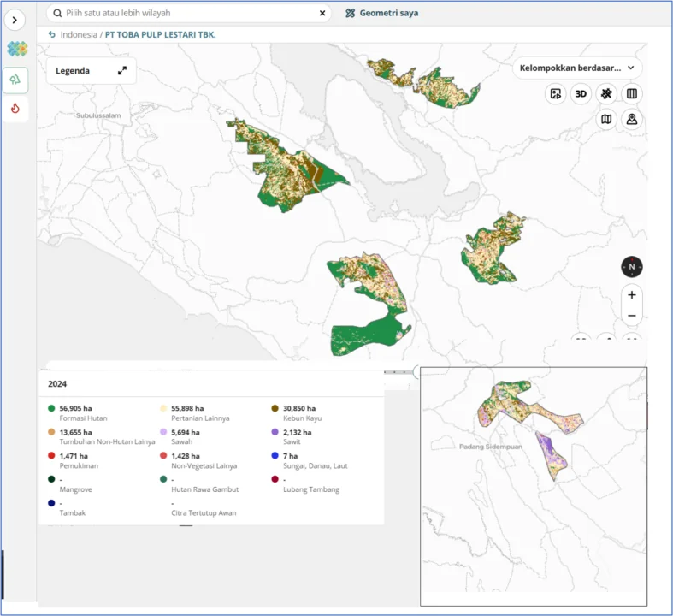Click the Subulussalam map label
Screen dimensions: 673x616
(98, 115)
